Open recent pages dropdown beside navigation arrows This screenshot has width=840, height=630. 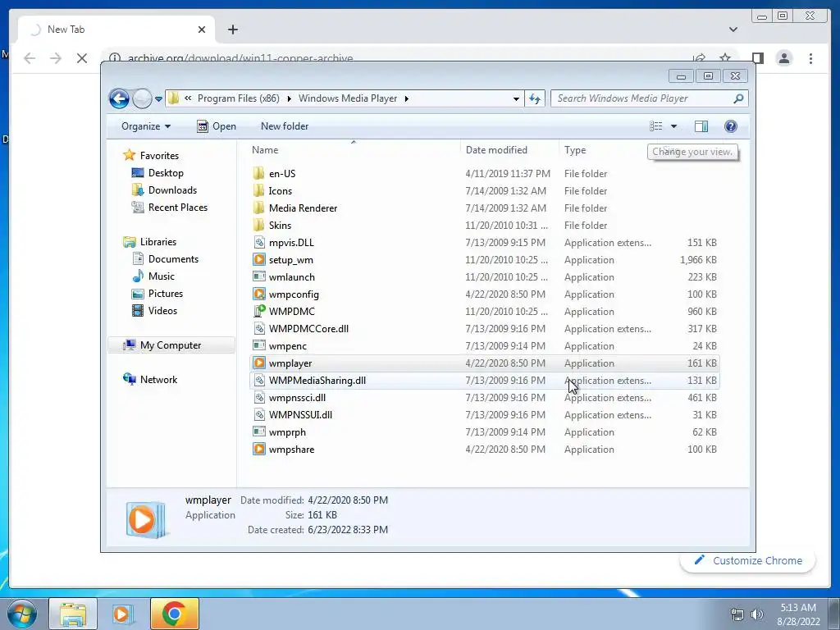click(158, 99)
